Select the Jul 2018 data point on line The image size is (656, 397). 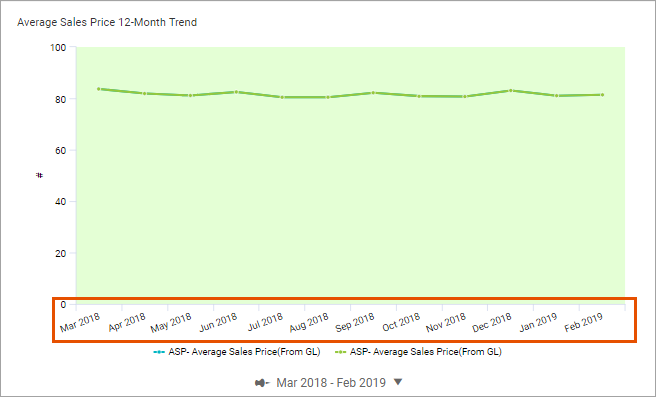282,97
